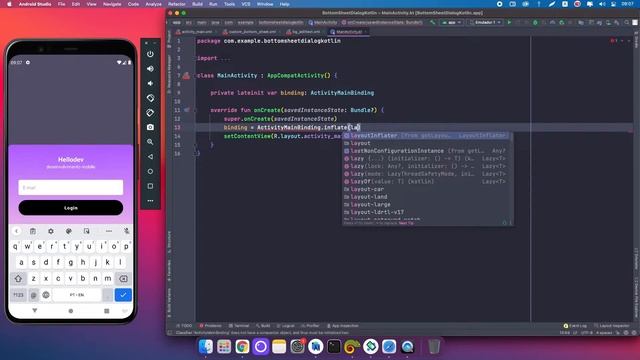Open the Logcat tool window tab
The height and width of the screenshot is (360, 640).
pyautogui.click(x=286, y=326)
